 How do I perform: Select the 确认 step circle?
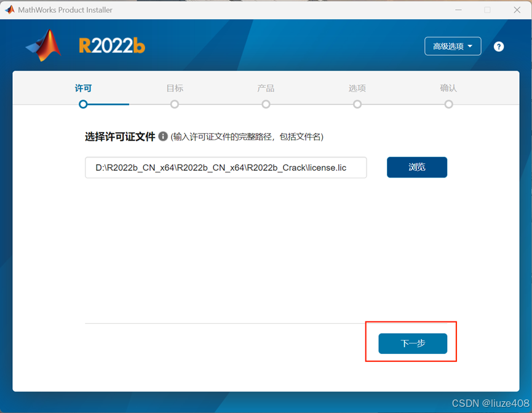[448, 104]
